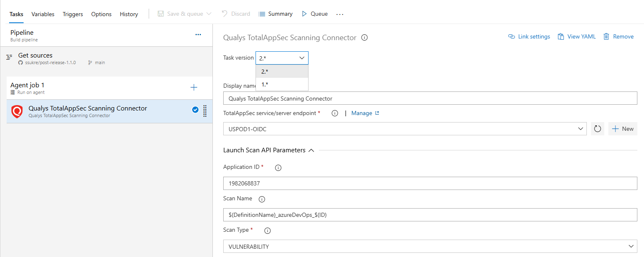
Task: Remove the task using the Remove button
Action: coord(618,37)
